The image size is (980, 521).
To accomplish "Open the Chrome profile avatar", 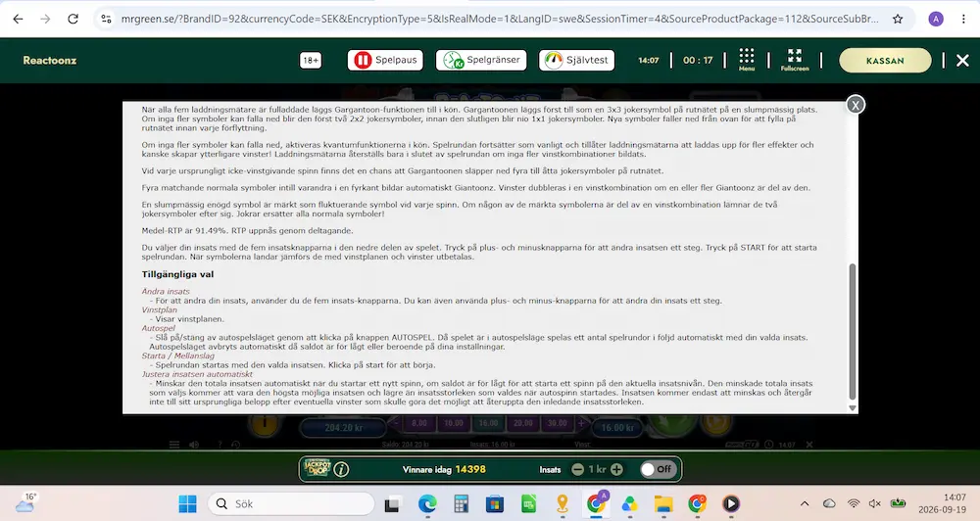I will point(936,19).
